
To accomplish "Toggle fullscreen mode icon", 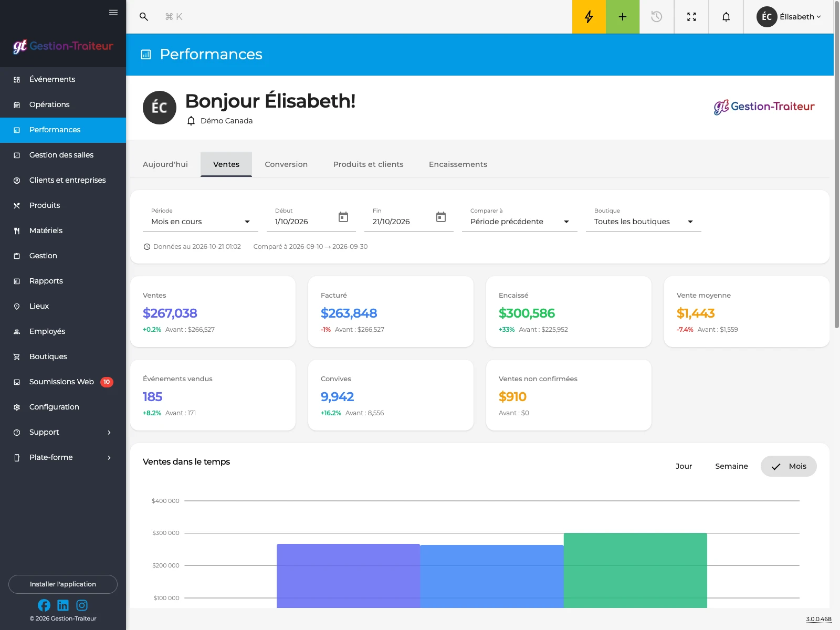I will [x=691, y=17].
